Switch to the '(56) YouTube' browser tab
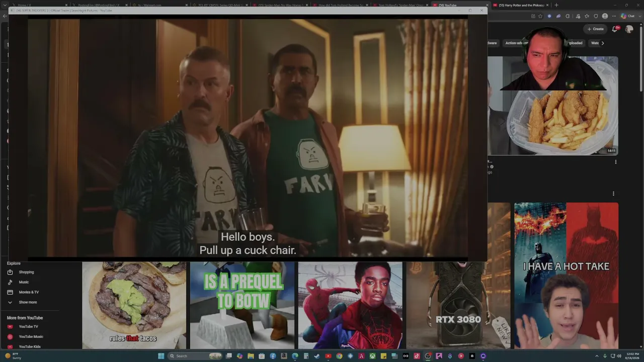 [x=460, y=5]
